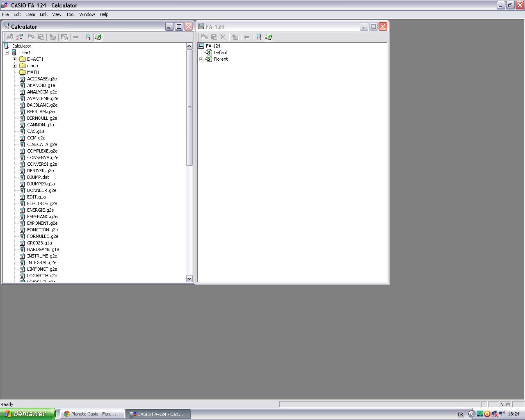Image resolution: width=525 pixels, height=420 pixels.
Task: Open the Tool menu
Action: coord(71,14)
